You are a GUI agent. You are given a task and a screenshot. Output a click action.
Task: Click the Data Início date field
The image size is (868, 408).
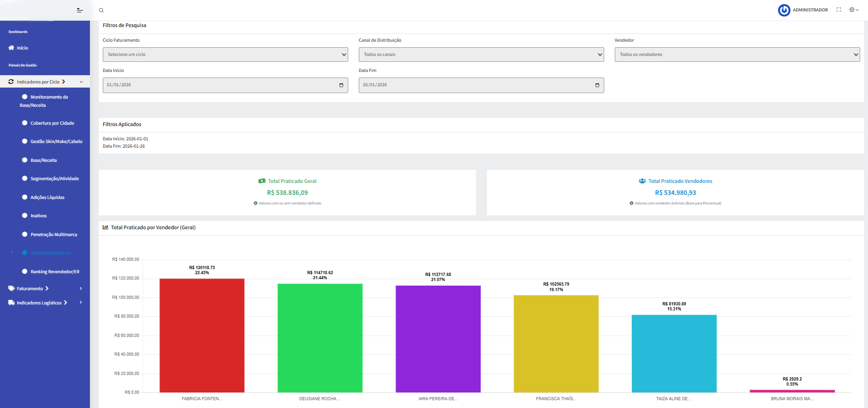tap(225, 85)
